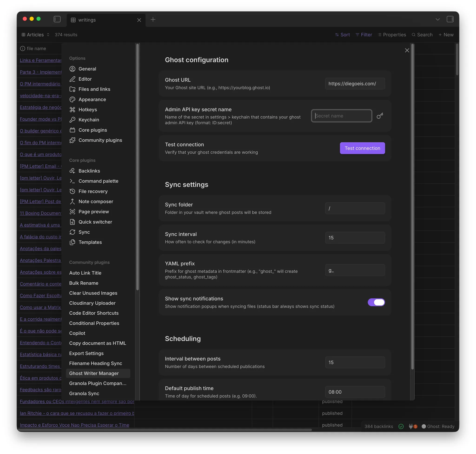The height and width of the screenshot is (454, 476).
Task: Select Ghost Writer Manager settings
Action: pyautogui.click(x=98, y=373)
